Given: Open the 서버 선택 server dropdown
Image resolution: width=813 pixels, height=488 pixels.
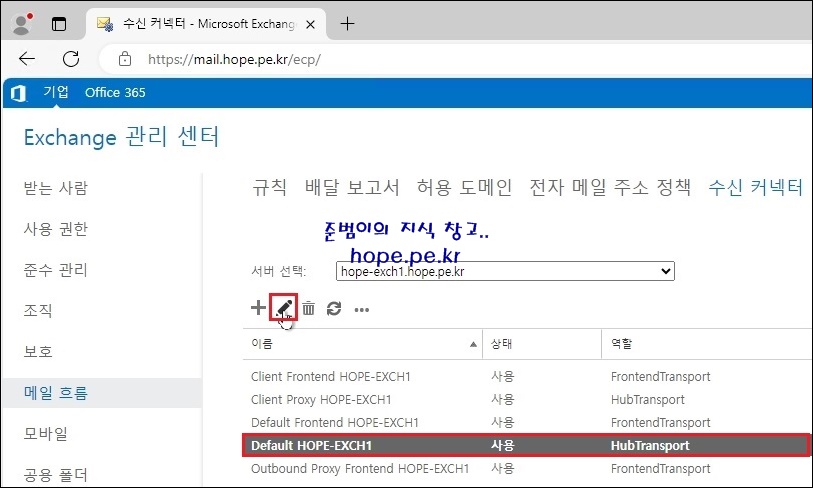Looking at the screenshot, I should 505,271.
